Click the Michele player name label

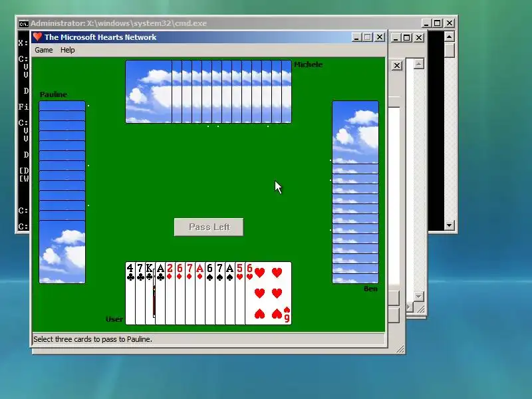click(308, 65)
